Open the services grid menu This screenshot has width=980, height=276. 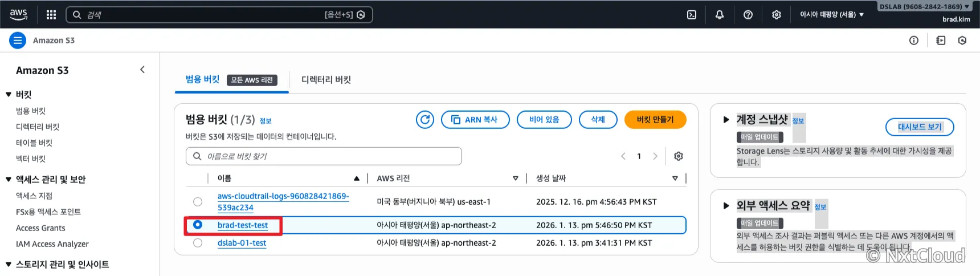click(x=51, y=15)
